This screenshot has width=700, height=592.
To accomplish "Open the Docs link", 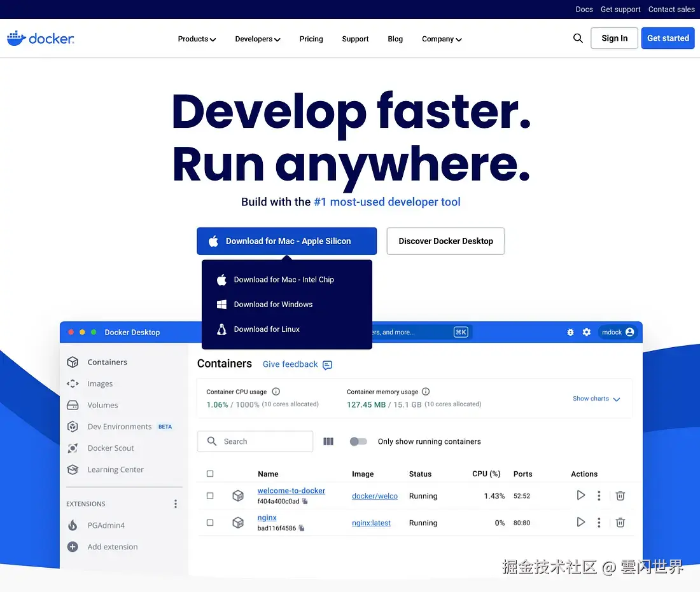I will [x=584, y=10].
